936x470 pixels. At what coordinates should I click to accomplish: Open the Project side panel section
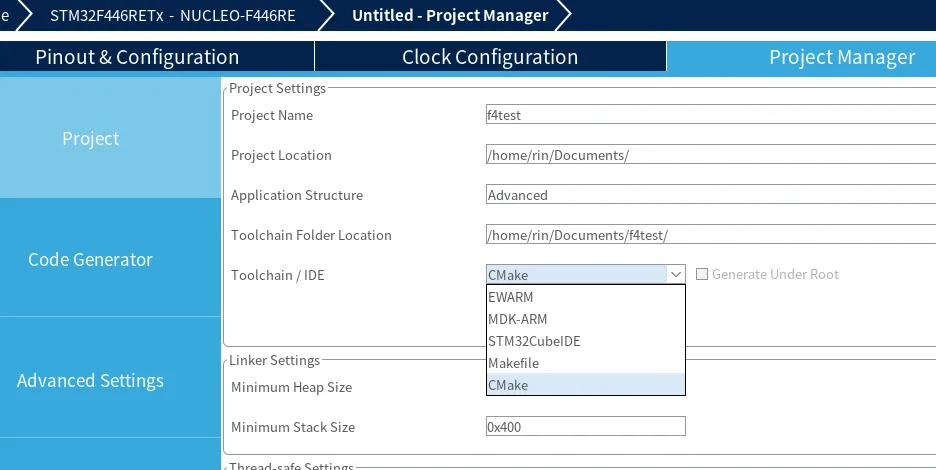pyautogui.click(x=90, y=139)
